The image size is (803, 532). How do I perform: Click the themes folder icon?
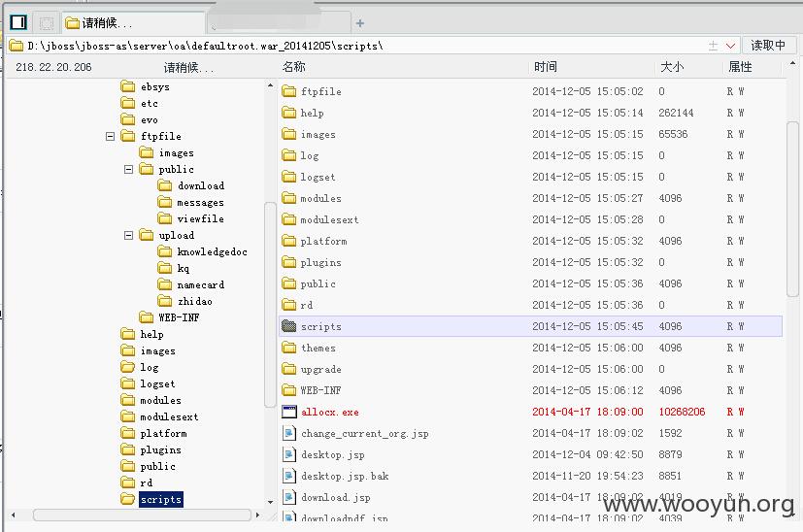point(289,348)
